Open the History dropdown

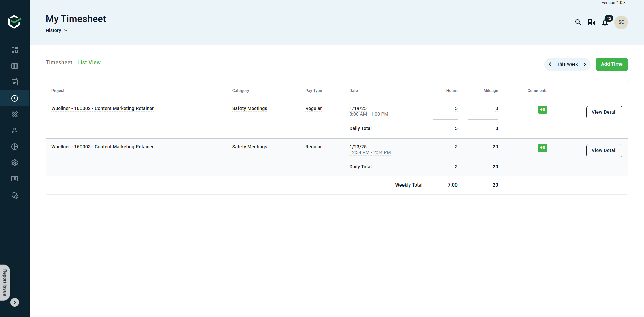click(x=56, y=30)
